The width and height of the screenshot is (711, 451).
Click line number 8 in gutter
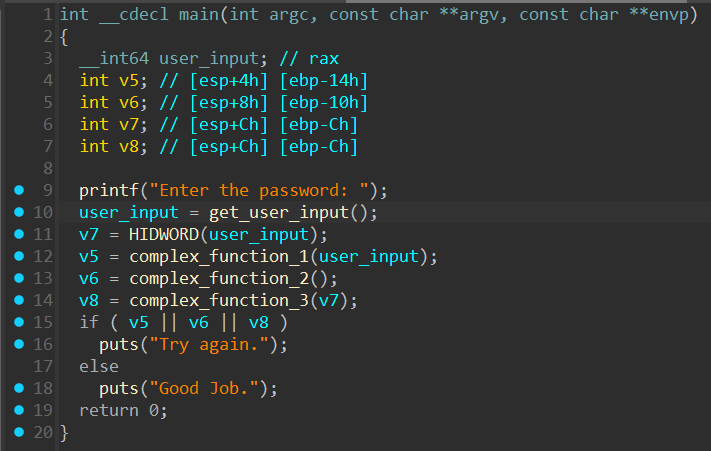tap(48, 169)
